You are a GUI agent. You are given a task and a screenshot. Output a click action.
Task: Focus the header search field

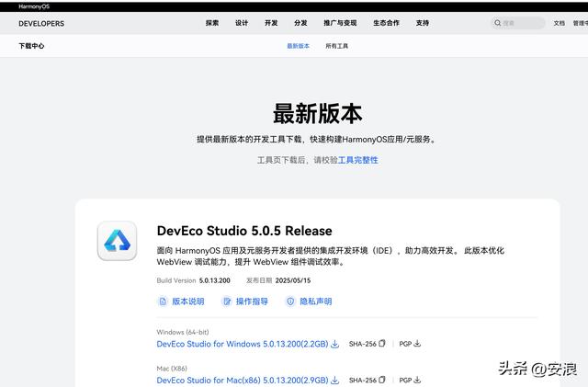pyautogui.click(x=518, y=23)
